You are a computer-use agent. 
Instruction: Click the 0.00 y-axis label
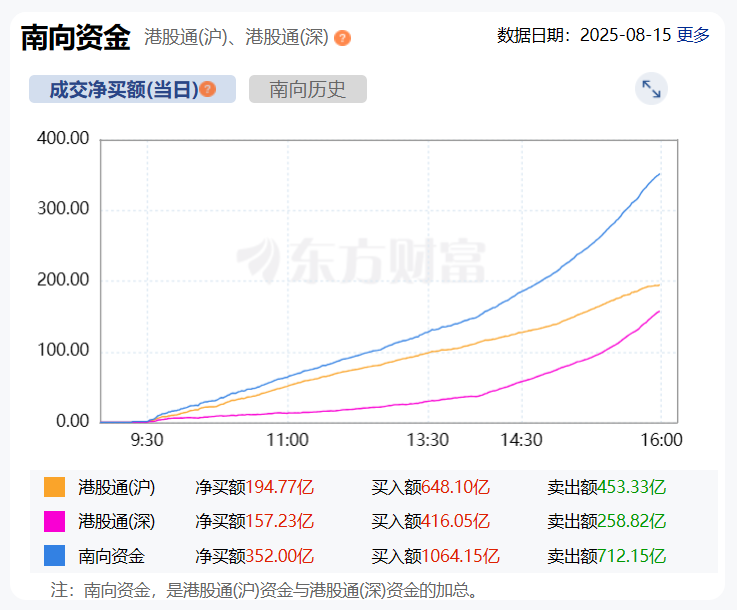72,421
